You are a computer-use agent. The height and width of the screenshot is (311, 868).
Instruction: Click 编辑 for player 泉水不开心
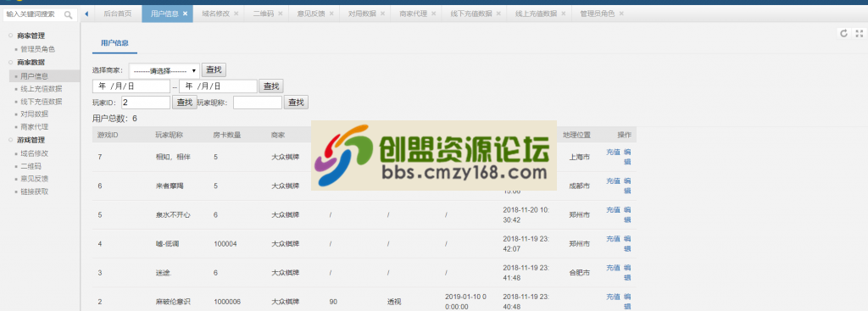point(627,214)
